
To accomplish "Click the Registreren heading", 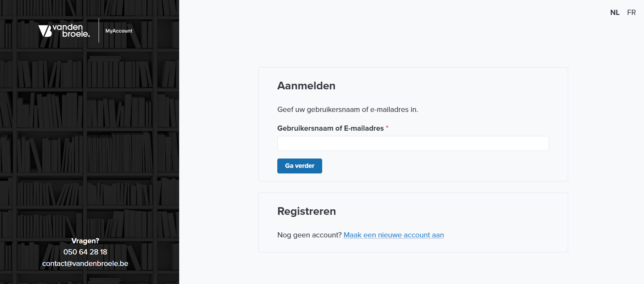I will [307, 211].
